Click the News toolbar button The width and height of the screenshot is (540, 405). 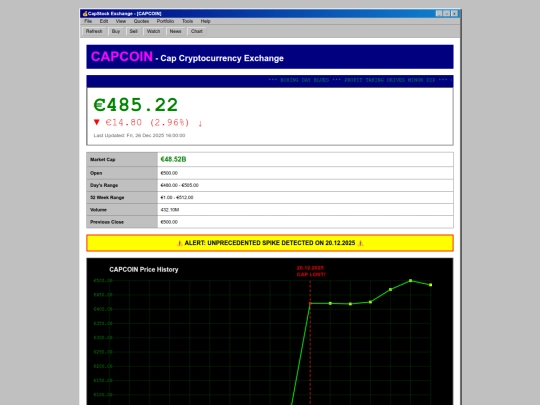click(175, 31)
